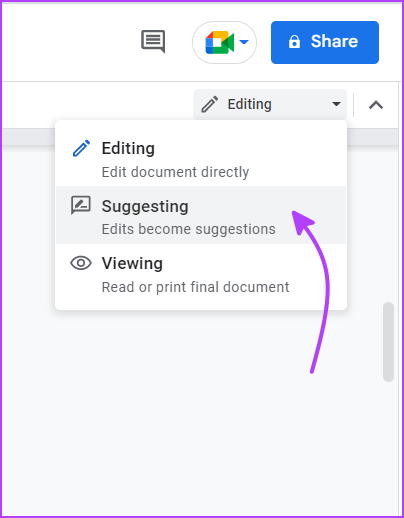
Task: Click the blue Share button
Action: click(x=325, y=42)
